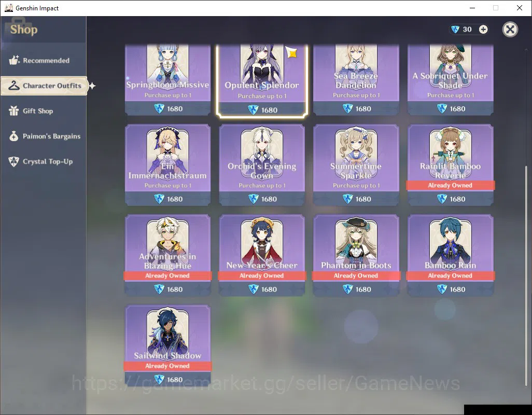Click the Genesis Crystal balance icon
This screenshot has height=415, width=532.
point(455,30)
